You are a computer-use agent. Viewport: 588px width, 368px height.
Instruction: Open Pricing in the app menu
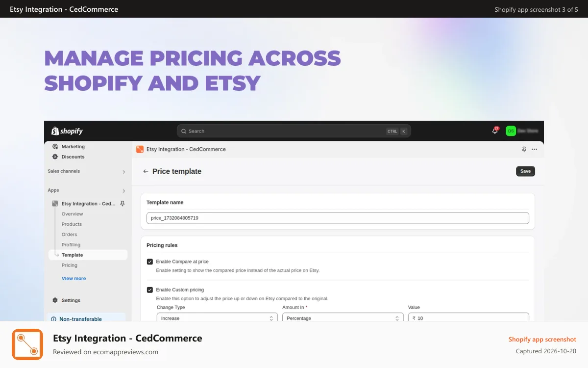pyautogui.click(x=70, y=265)
